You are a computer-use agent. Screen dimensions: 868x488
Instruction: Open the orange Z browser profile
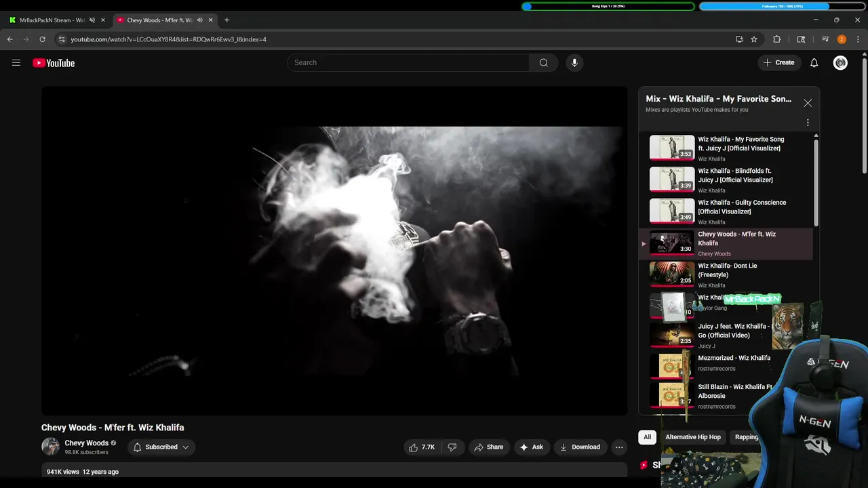click(x=842, y=39)
